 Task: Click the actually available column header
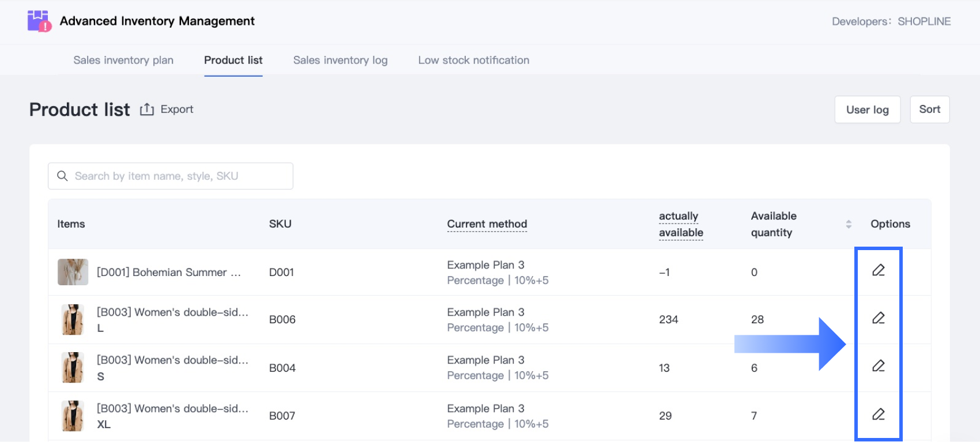(x=681, y=224)
